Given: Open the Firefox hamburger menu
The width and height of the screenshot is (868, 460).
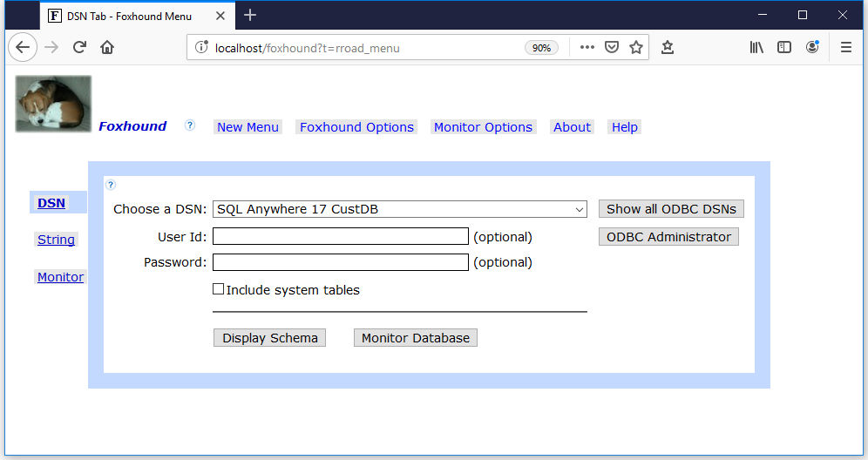Looking at the screenshot, I should (x=845, y=48).
